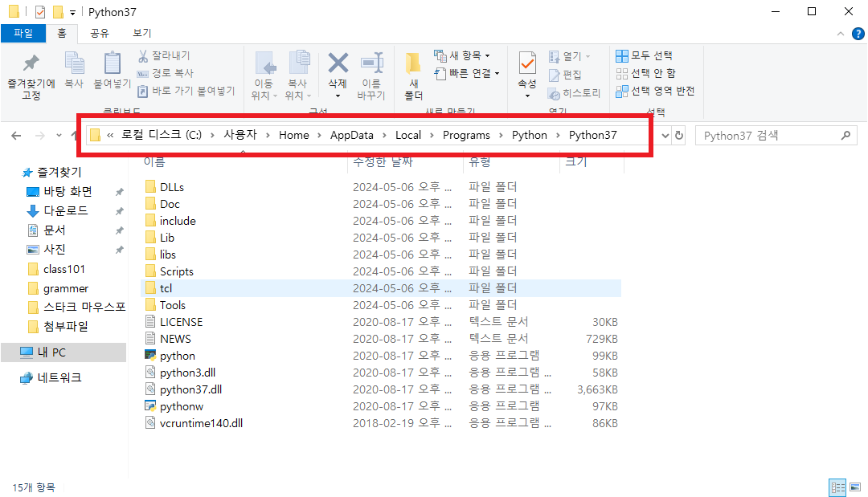Open the quick access toolbar customize arrow
Viewport: 868px width, 497px height.
coord(72,12)
